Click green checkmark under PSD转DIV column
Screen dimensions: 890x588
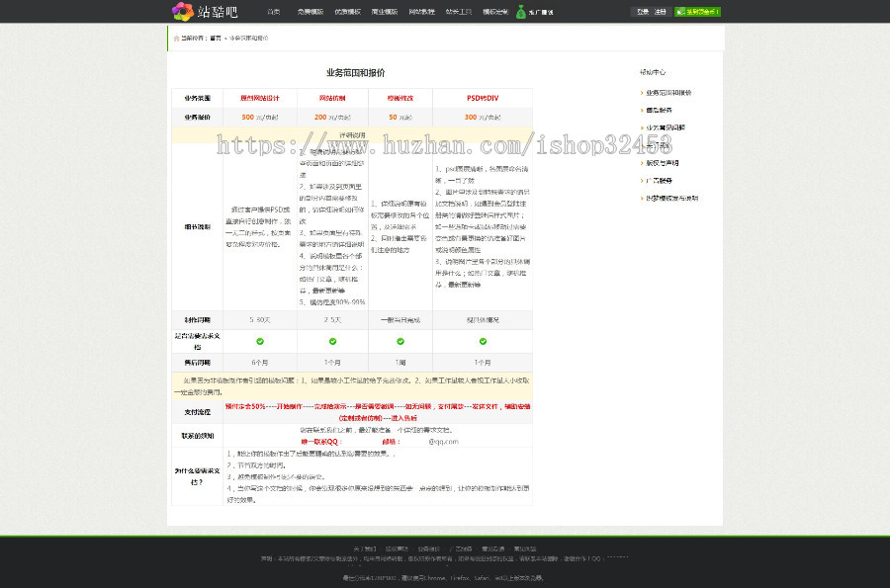pyautogui.click(x=483, y=341)
